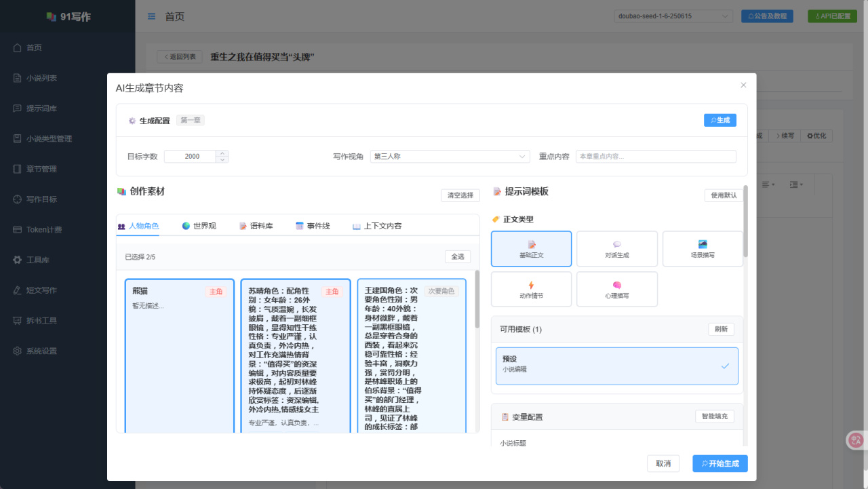Viewport: 868px width, 489px height.
Task: Refresh available templates with 刷新
Action: coord(722,329)
